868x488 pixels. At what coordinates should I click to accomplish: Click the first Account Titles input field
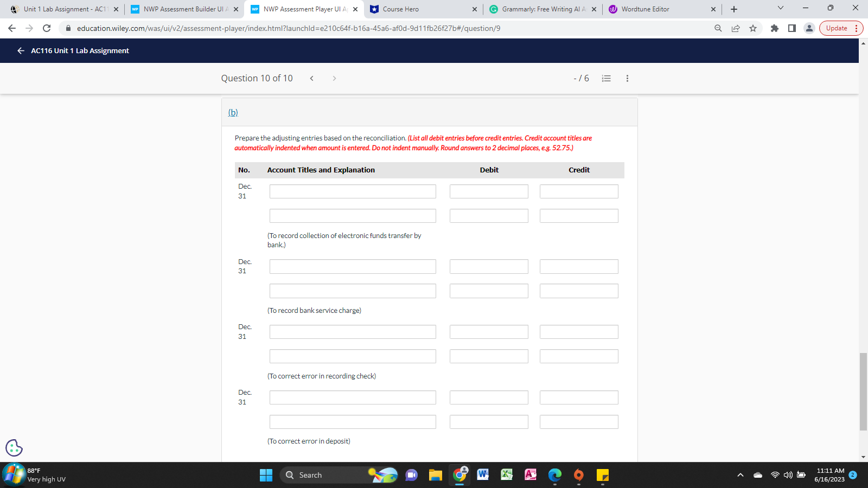point(353,191)
